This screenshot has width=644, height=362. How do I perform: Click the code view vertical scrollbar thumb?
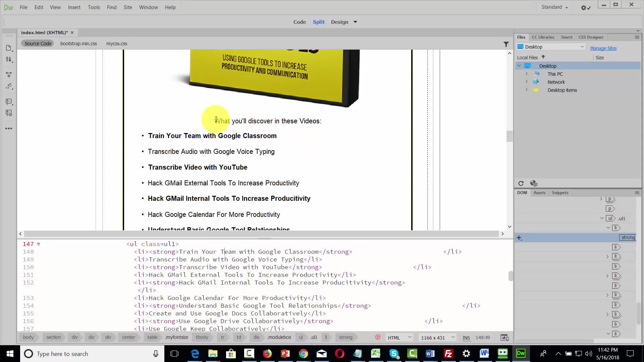pos(511,276)
